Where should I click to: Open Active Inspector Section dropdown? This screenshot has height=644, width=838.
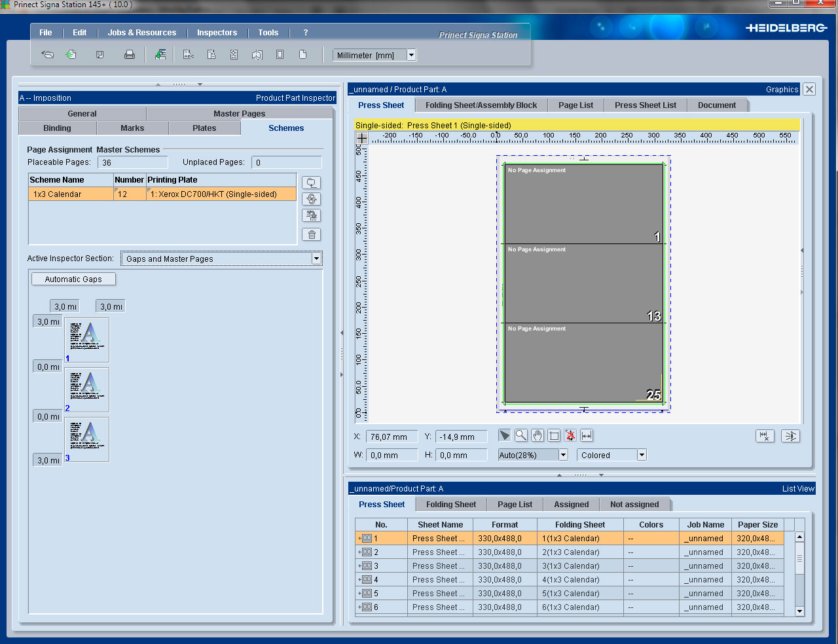pyautogui.click(x=316, y=259)
